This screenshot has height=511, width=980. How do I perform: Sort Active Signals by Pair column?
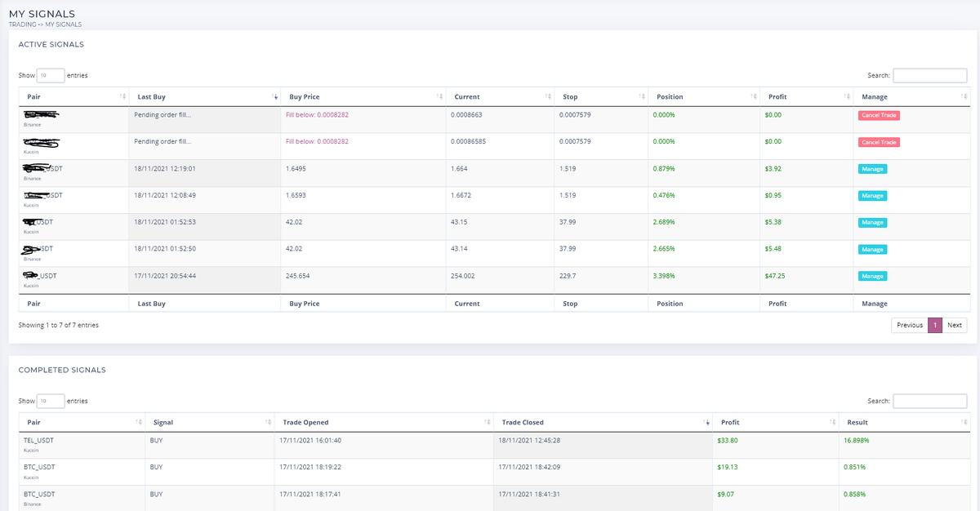tap(73, 96)
